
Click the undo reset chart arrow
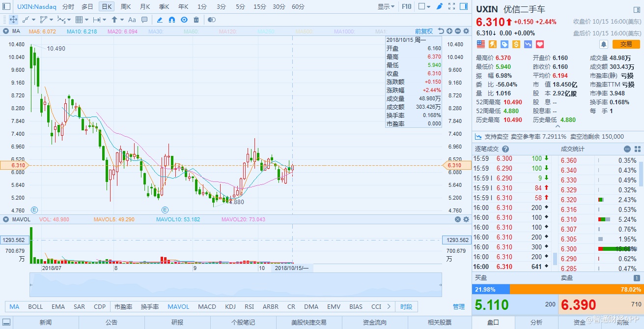pyautogui.click(x=441, y=31)
